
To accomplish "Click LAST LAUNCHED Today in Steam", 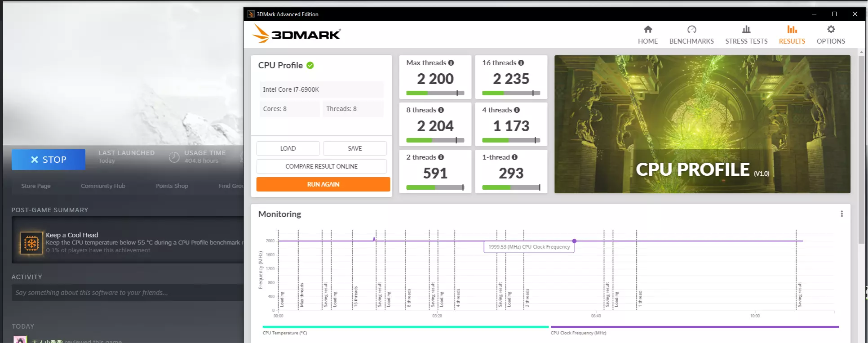I will pos(127,157).
